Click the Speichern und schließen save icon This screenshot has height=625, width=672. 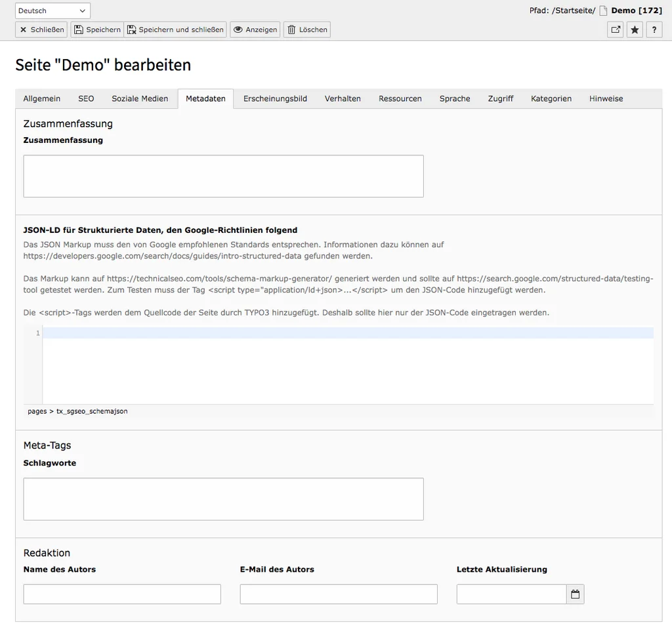[131, 30]
